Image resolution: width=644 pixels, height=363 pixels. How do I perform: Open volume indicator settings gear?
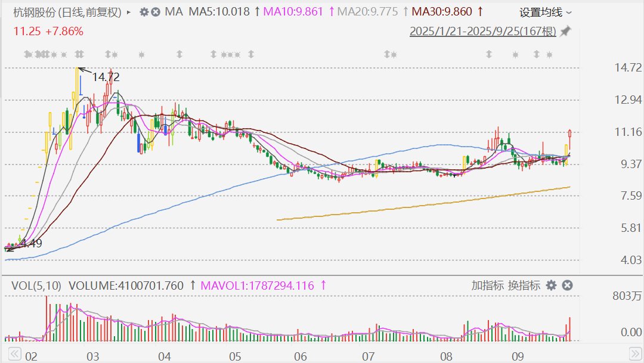[x=552, y=286]
